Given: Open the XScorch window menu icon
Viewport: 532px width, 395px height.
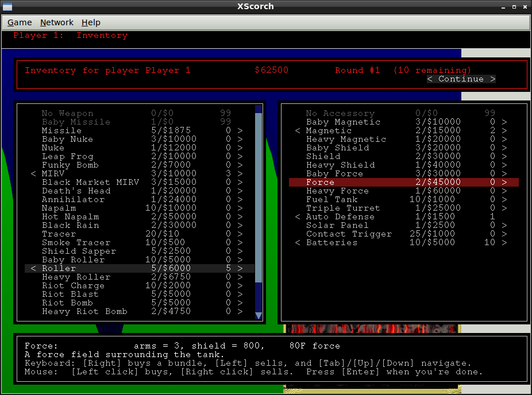Looking at the screenshot, I should tap(7, 6).
